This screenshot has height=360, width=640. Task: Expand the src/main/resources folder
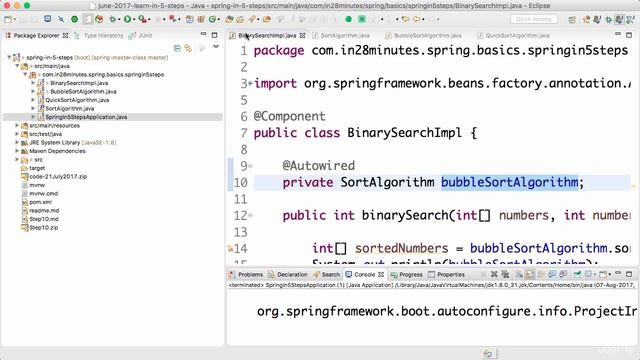tap(17, 125)
